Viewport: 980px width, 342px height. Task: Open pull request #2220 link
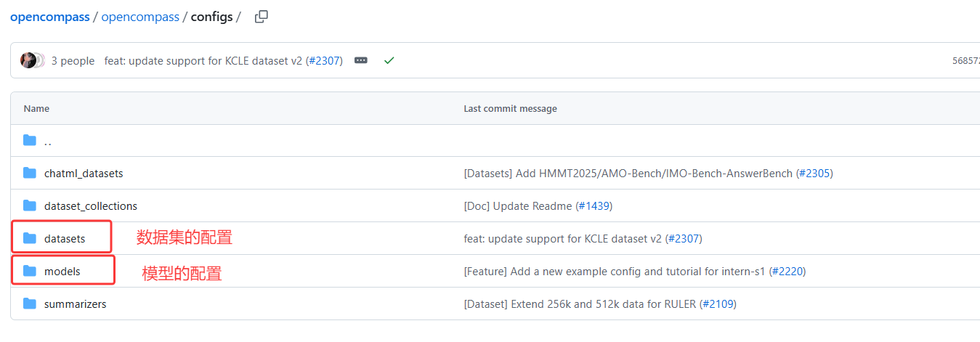click(787, 272)
